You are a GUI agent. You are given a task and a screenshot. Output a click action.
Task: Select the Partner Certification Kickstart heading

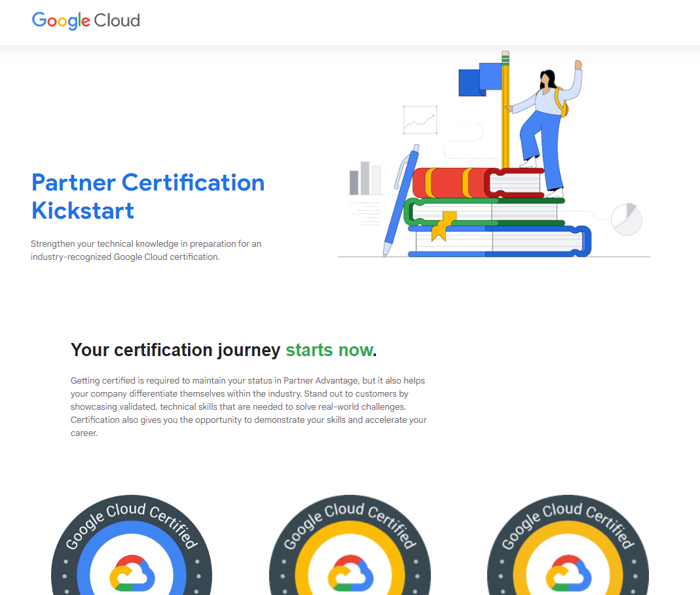pyautogui.click(x=148, y=196)
